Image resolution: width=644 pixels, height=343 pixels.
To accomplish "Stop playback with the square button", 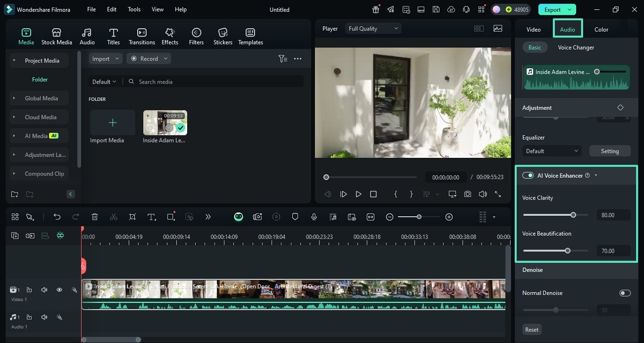I will [374, 194].
